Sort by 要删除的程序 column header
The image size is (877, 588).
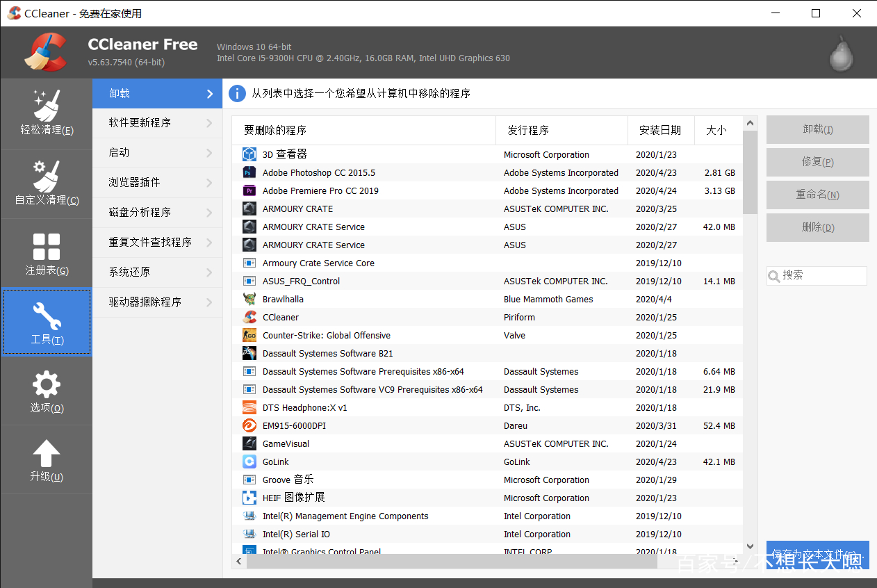coord(363,130)
